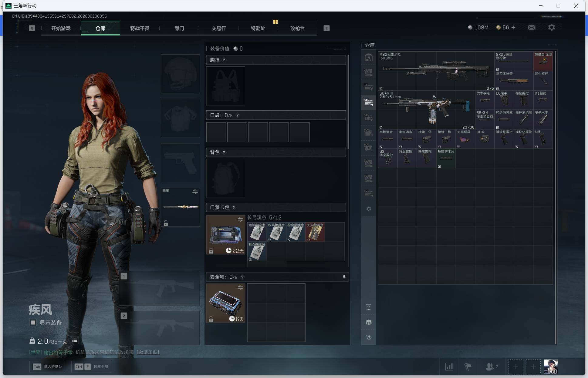Select the 蟒蛇护木片 item
Viewport: 588px width, 378px height.
[446, 158]
